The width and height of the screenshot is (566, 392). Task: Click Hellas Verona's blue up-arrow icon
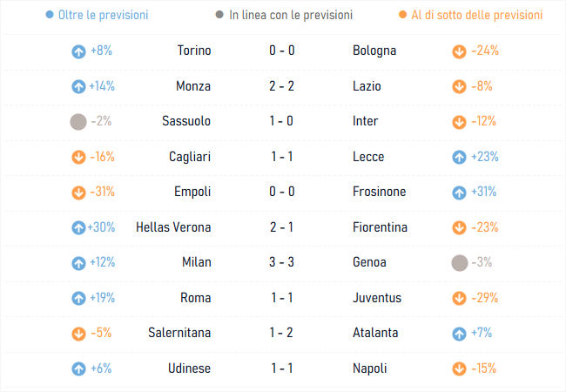pyautogui.click(x=78, y=227)
